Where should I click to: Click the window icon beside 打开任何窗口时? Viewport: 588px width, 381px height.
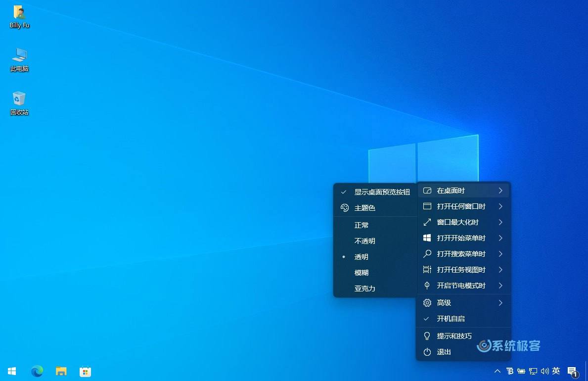coord(427,206)
